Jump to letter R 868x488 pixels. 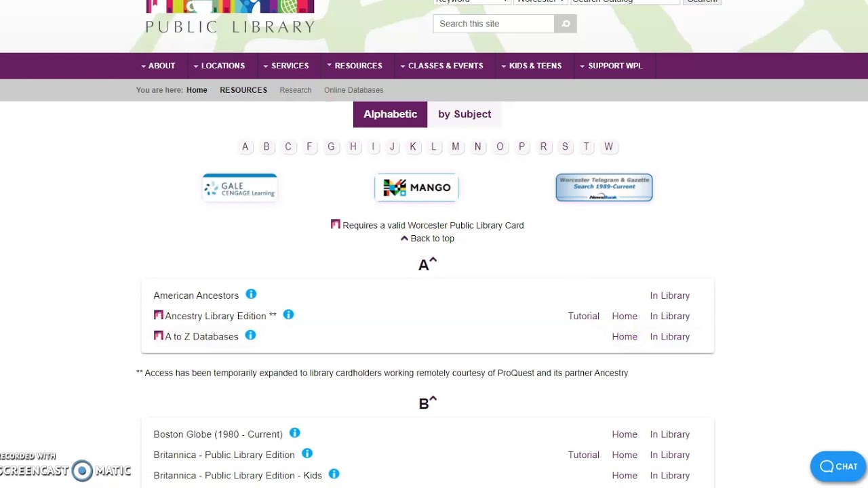(543, 146)
